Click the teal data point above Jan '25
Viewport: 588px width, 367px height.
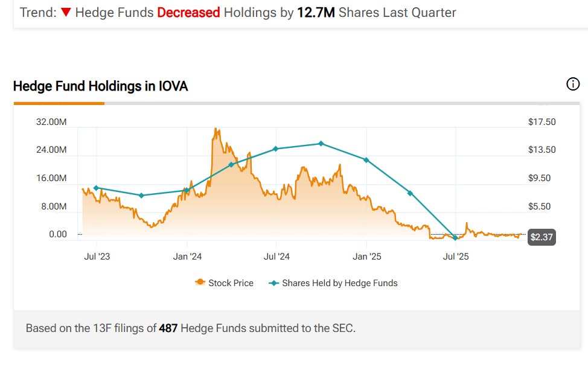(366, 160)
